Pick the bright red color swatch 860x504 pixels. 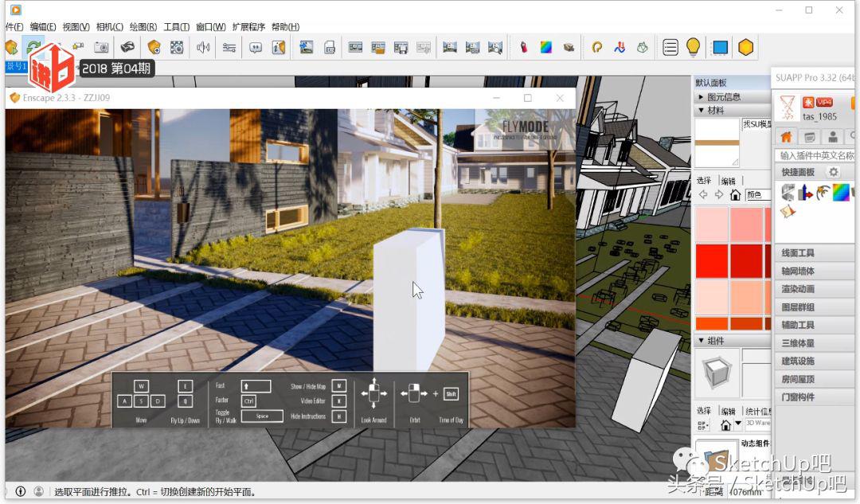(x=712, y=260)
